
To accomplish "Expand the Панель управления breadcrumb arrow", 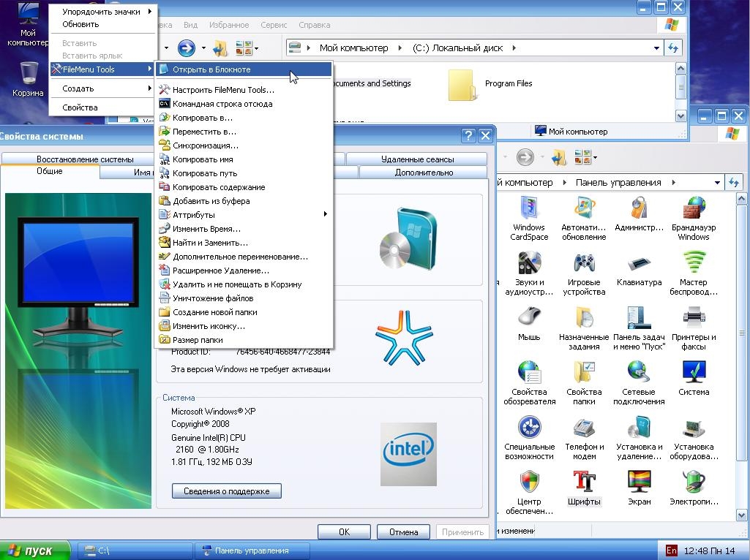I will click(x=673, y=183).
